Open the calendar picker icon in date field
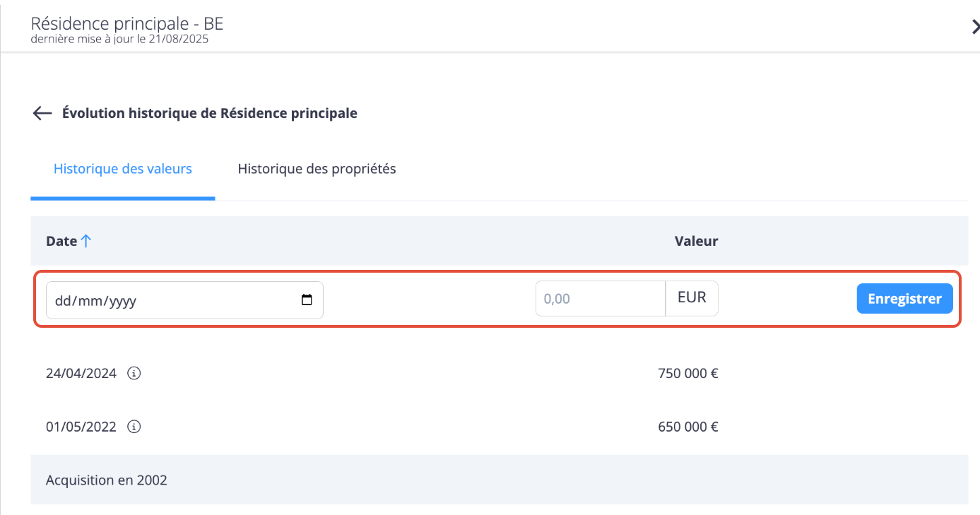The image size is (980, 515). click(x=307, y=300)
